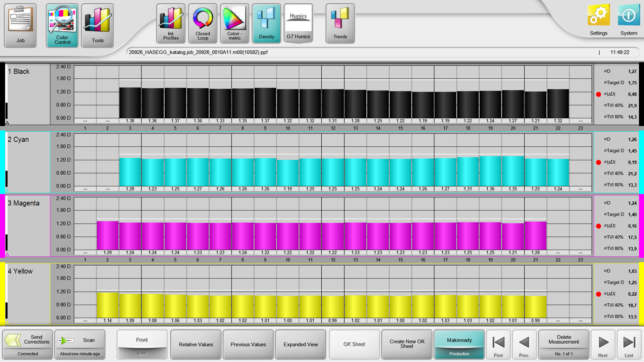
Task: Click About one minute ago label
Action: tap(80, 354)
